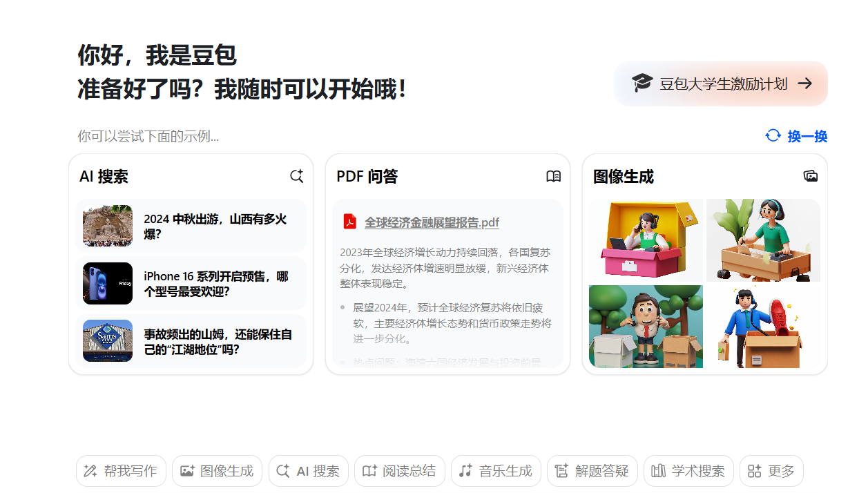Select iPhone 16 系列开启预售 example
This screenshot has width=868, height=493.
(x=191, y=283)
